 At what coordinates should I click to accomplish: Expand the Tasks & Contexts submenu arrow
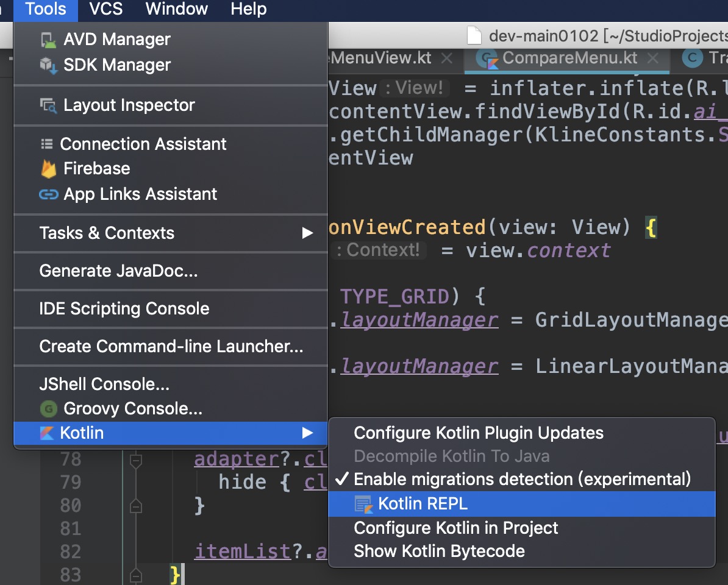[x=307, y=233]
